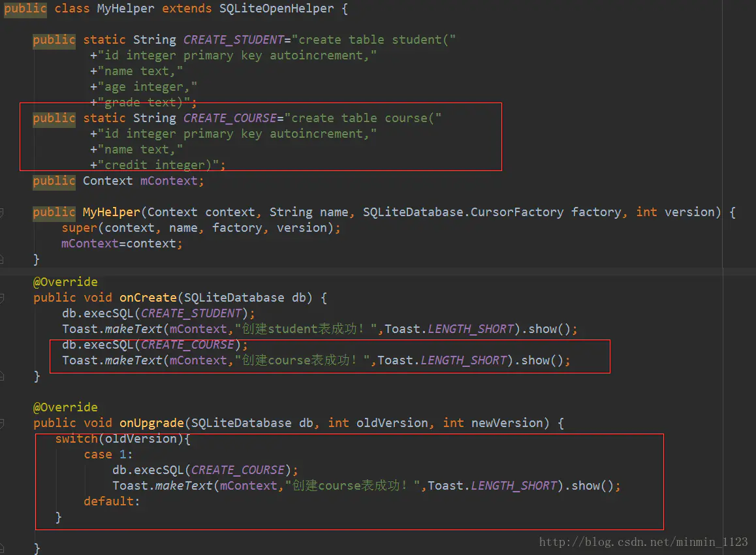Viewport: 756px width, 555px height.
Task: Click the 'class' keyword on the first line
Action: pyautogui.click(x=72, y=8)
